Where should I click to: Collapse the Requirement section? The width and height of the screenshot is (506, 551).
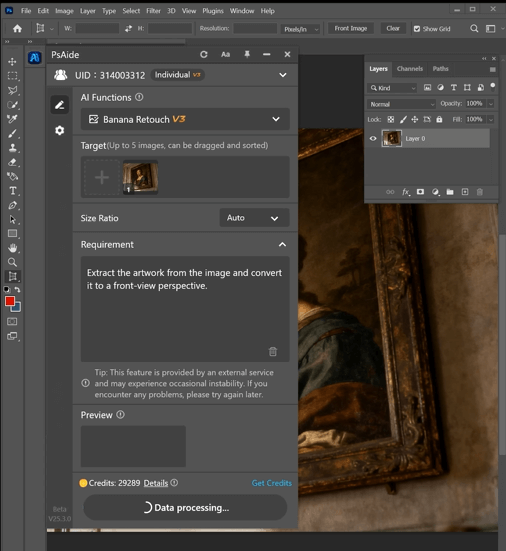click(283, 245)
